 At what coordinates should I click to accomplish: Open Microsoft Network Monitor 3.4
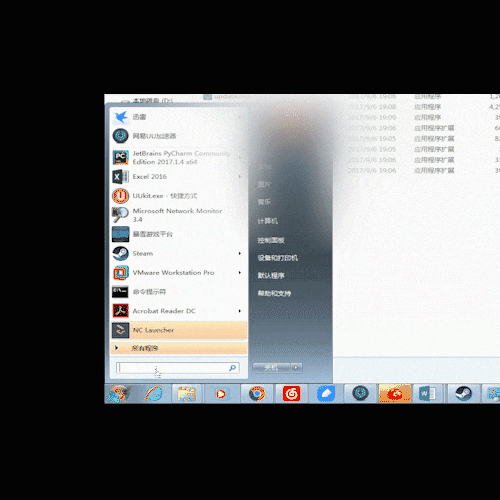tap(178, 215)
